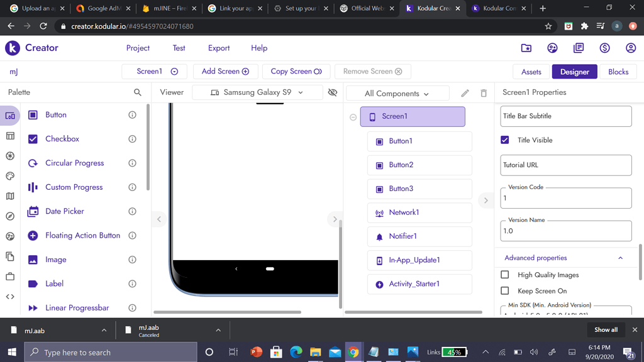Show info for Label component

132,283
